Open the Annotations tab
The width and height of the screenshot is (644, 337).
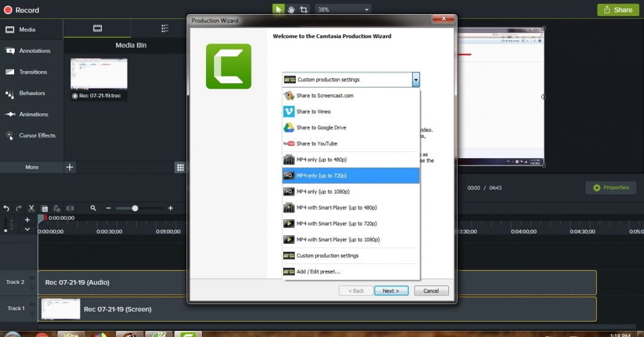[x=31, y=51]
